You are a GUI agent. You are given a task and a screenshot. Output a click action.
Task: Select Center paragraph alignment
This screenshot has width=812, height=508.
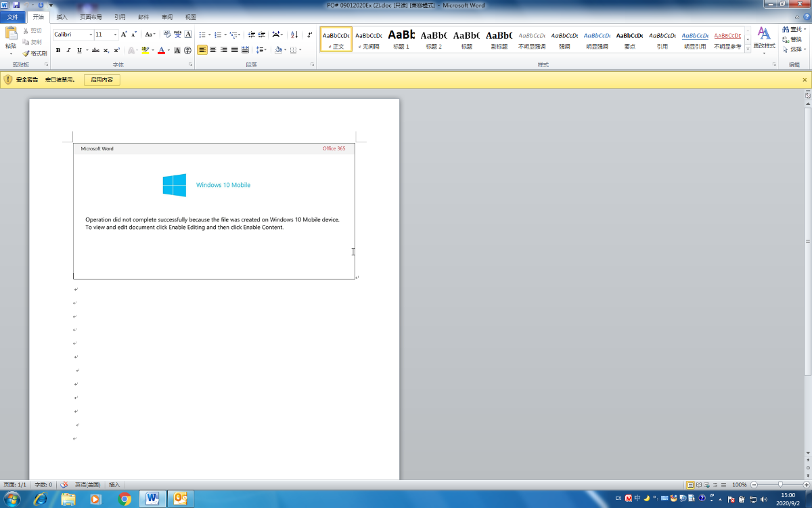(213, 49)
